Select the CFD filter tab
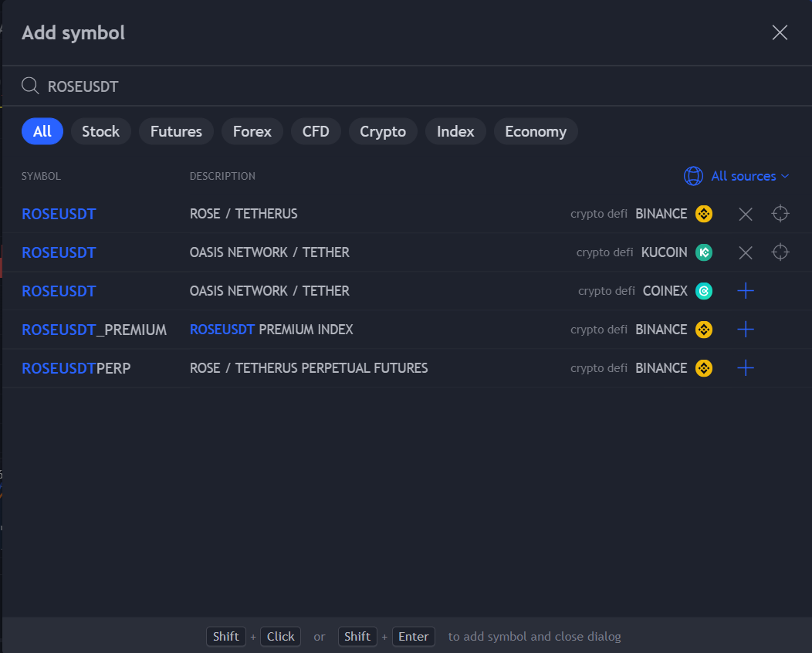The image size is (812, 653). (316, 131)
